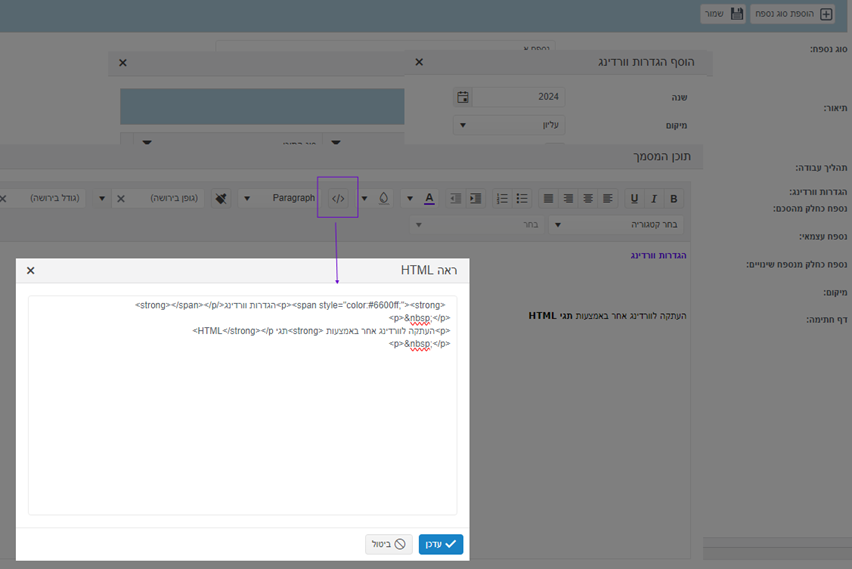This screenshot has width=852, height=569.
Task: Close the 'הוסף הגדרות וורדינג' dialog
Action: pyautogui.click(x=419, y=62)
